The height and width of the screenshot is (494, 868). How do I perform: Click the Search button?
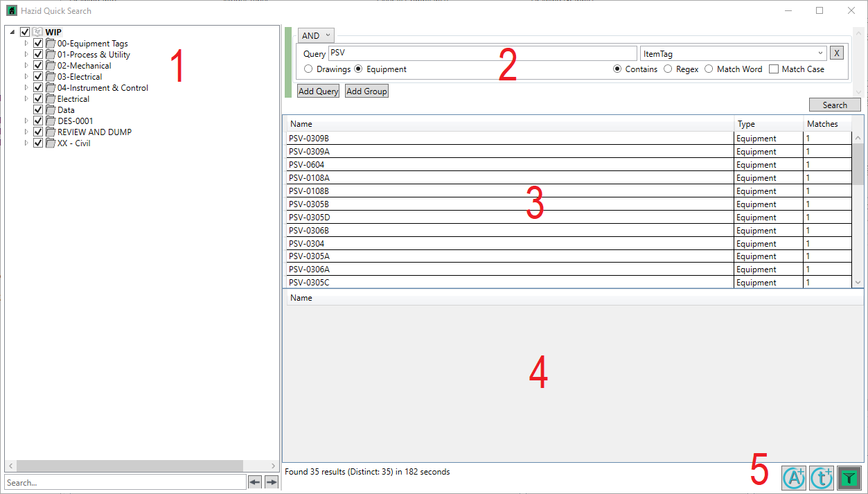click(x=835, y=105)
